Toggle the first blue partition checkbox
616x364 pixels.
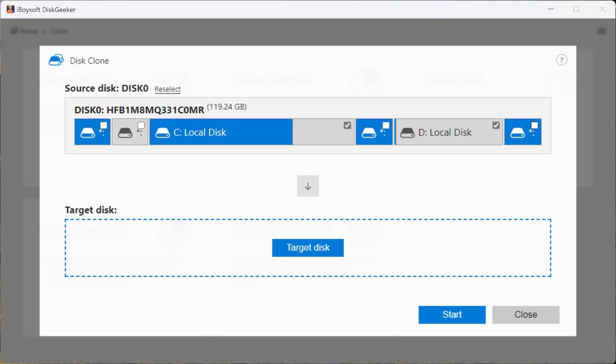pos(104,125)
